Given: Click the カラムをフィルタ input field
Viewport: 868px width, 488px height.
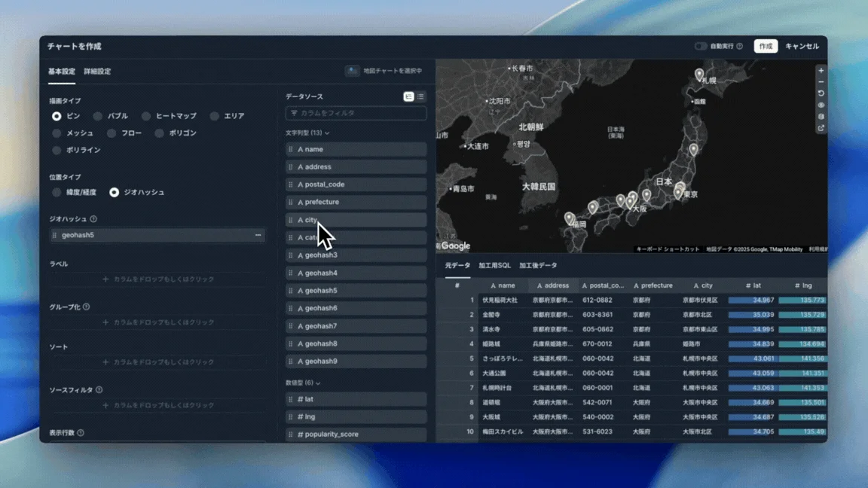Looking at the screenshot, I should click(x=355, y=113).
